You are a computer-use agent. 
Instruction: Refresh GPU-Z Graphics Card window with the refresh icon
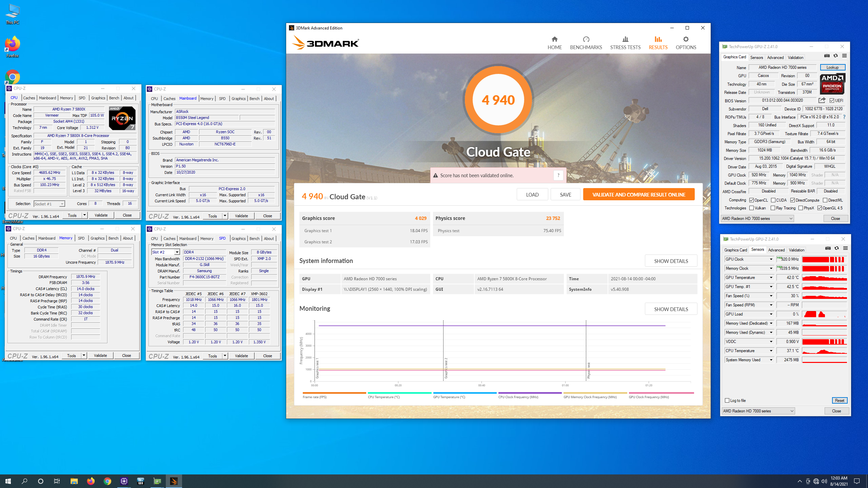(x=835, y=56)
